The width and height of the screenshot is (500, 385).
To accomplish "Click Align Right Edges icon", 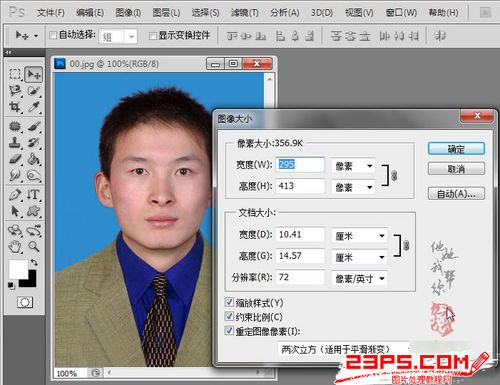I will point(310,36).
